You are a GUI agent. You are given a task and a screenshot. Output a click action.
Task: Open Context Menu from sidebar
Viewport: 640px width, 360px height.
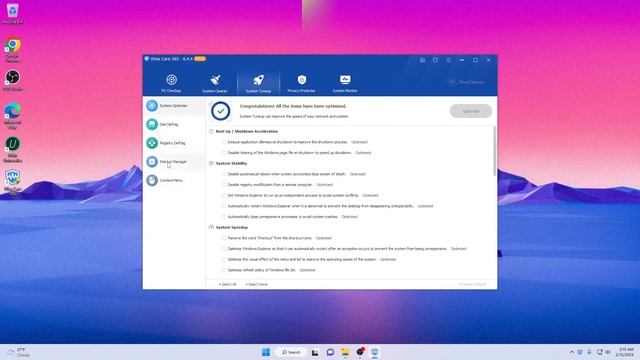tap(174, 180)
